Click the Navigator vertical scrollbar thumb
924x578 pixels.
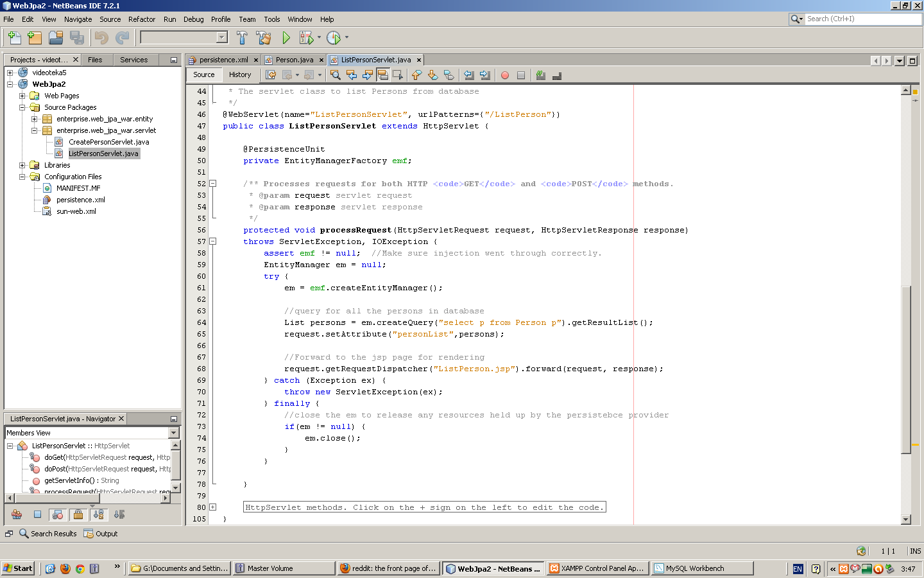tap(176, 466)
